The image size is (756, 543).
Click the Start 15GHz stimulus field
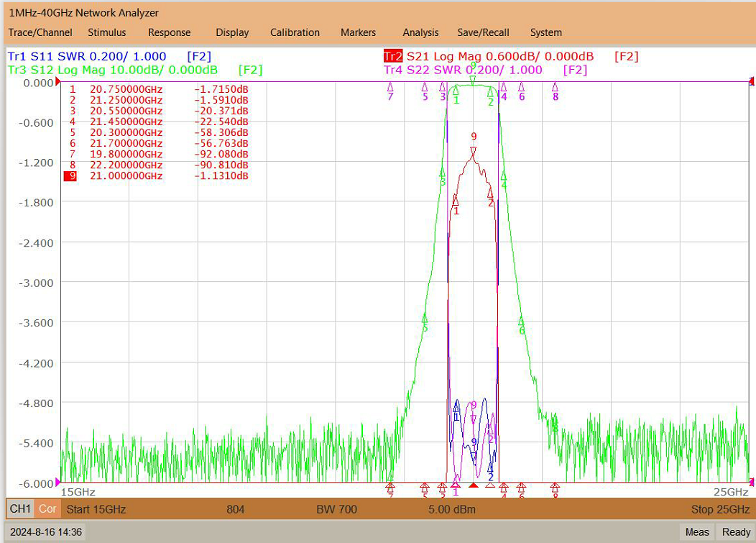(96, 509)
